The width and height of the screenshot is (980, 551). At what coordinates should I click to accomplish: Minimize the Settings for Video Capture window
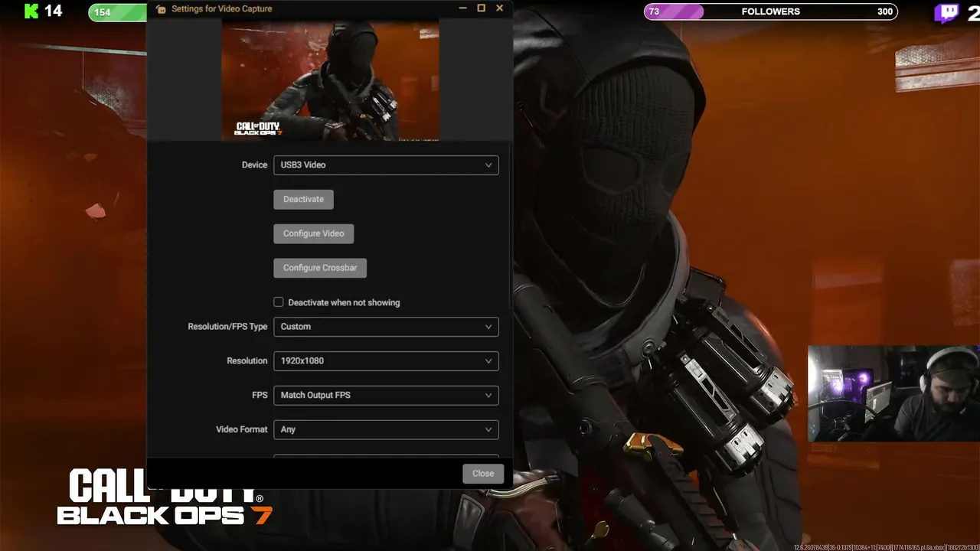point(462,8)
